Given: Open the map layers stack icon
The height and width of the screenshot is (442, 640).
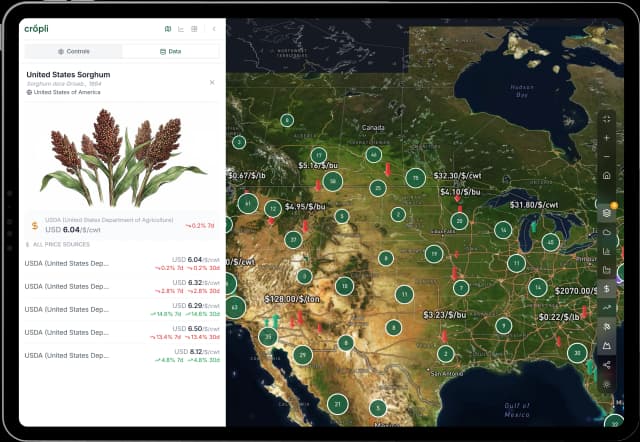Looking at the screenshot, I should coord(607,213).
